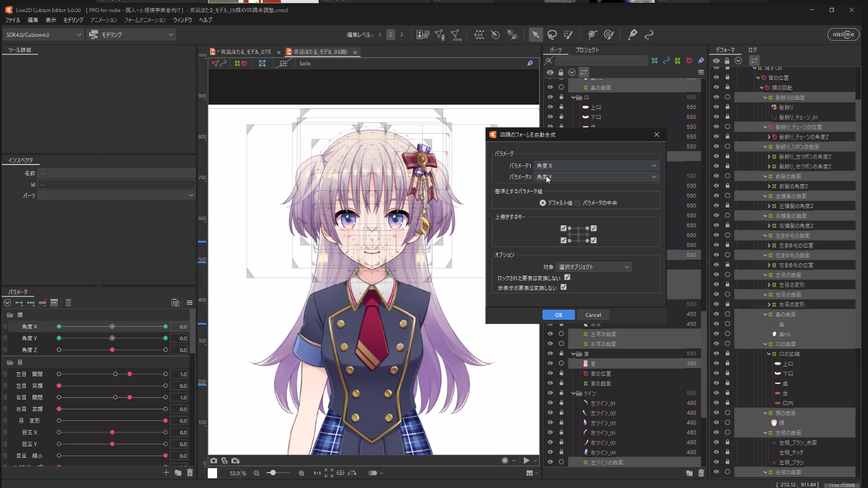Switch to the プロジェクト tab
The image size is (868, 488).
[x=587, y=50]
